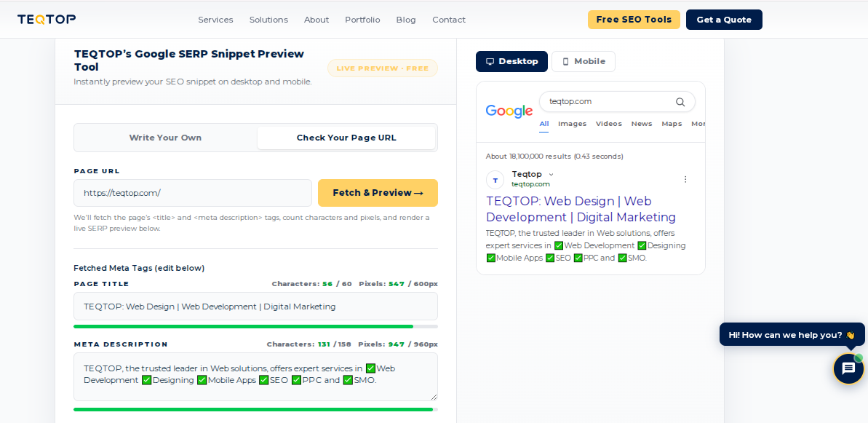This screenshot has height=423, width=868.
Task: Click the magnifier in Google preview search
Action: [680, 102]
